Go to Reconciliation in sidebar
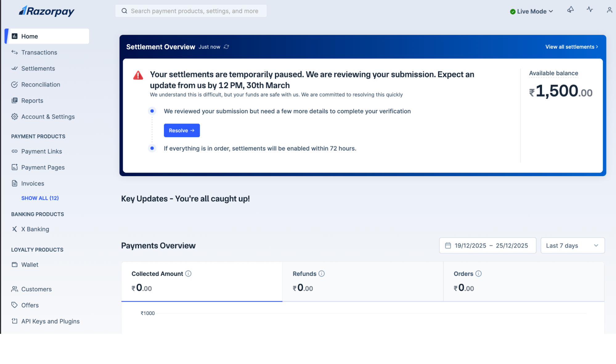616x364 pixels. pos(40,84)
